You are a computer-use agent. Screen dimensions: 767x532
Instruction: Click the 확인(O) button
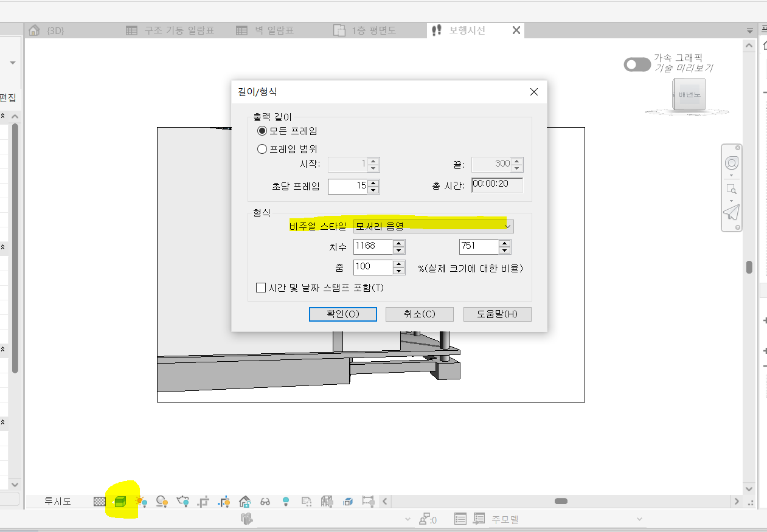(343, 314)
